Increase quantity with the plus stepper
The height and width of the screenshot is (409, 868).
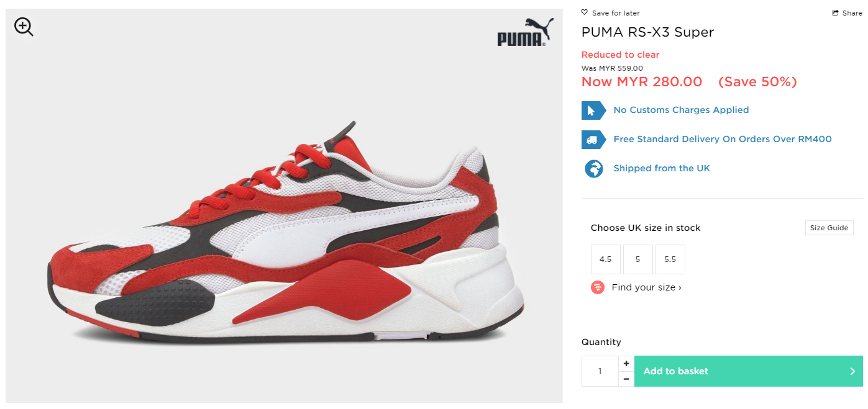click(626, 364)
